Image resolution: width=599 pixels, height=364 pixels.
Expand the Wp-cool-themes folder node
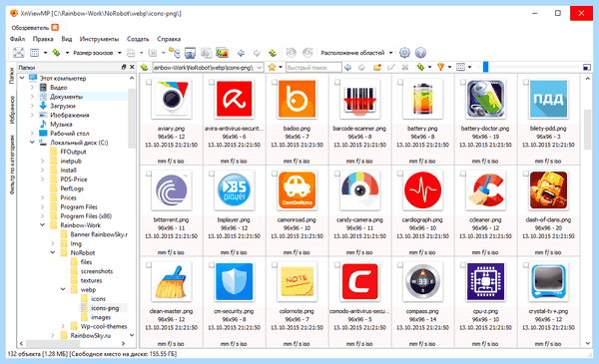click(x=63, y=326)
